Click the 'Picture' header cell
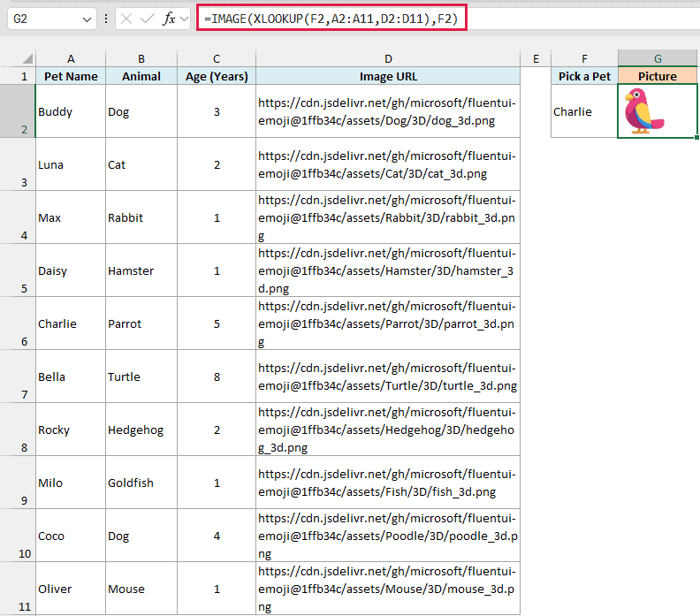The width and height of the screenshot is (700, 616). [658, 76]
